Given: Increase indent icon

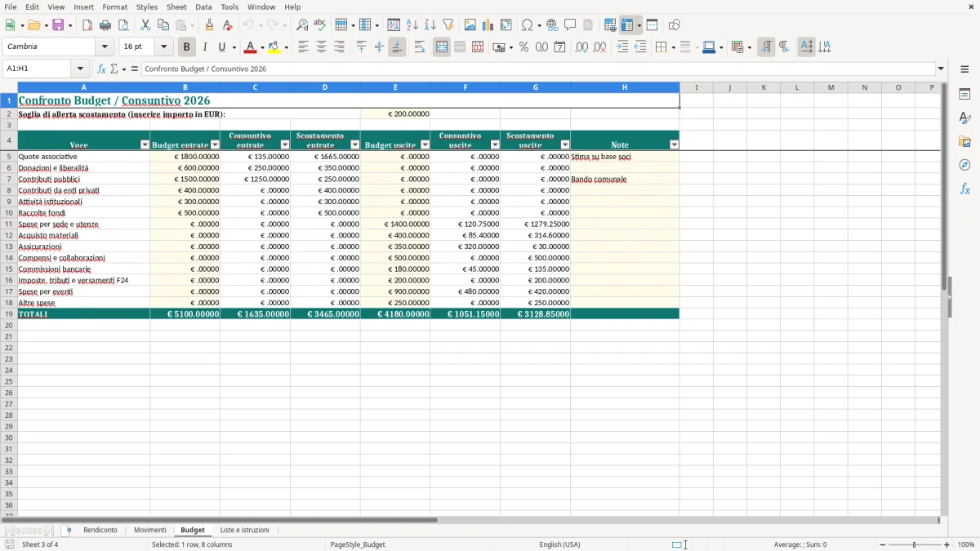Looking at the screenshot, I should (622, 47).
